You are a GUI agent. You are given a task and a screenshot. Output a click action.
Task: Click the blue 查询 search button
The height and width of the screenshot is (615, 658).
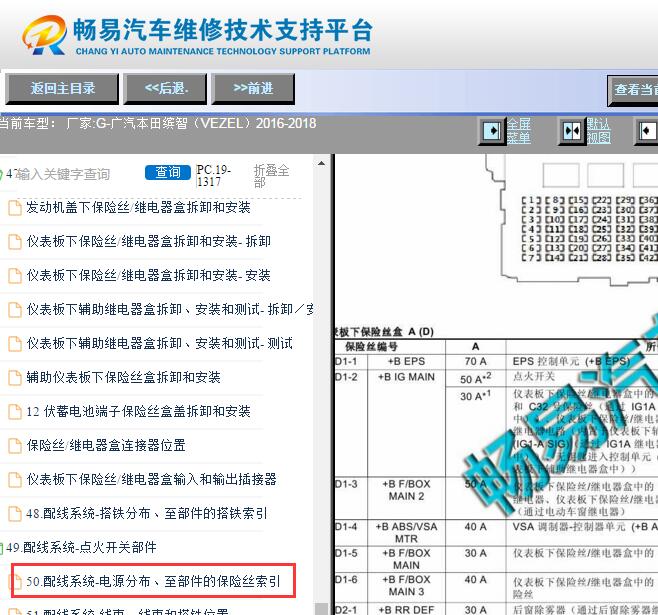click(167, 172)
